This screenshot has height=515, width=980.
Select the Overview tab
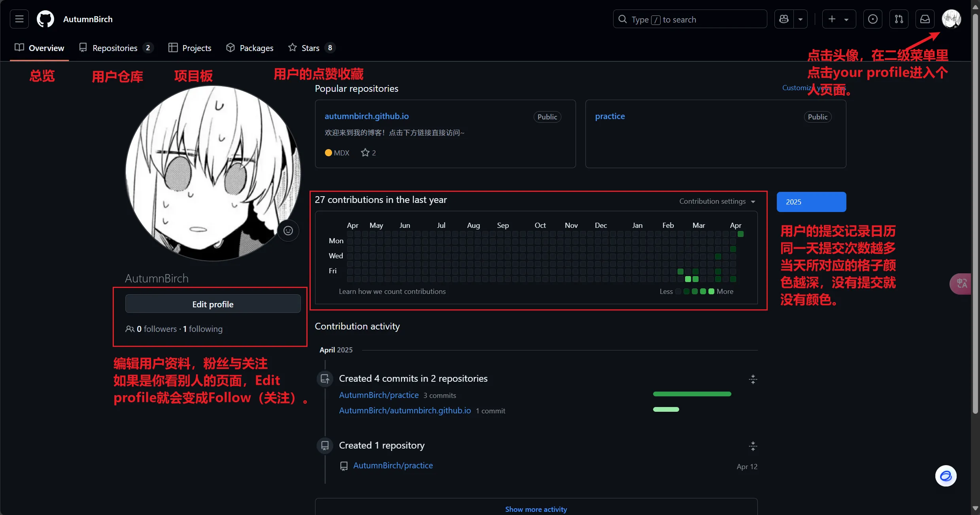pos(39,48)
